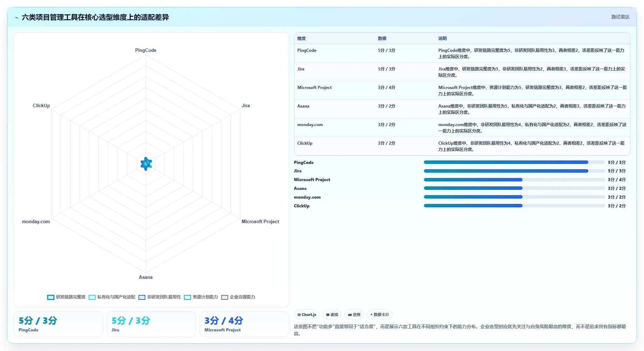Click the monday.com progress bar
This screenshot has width=644, height=351.
(514, 197)
